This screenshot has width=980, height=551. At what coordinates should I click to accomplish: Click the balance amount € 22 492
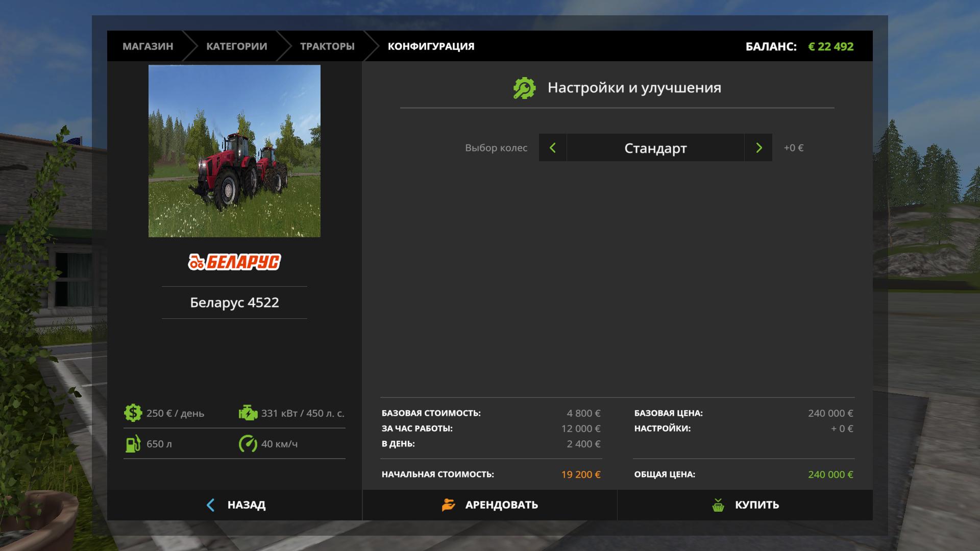pos(830,46)
